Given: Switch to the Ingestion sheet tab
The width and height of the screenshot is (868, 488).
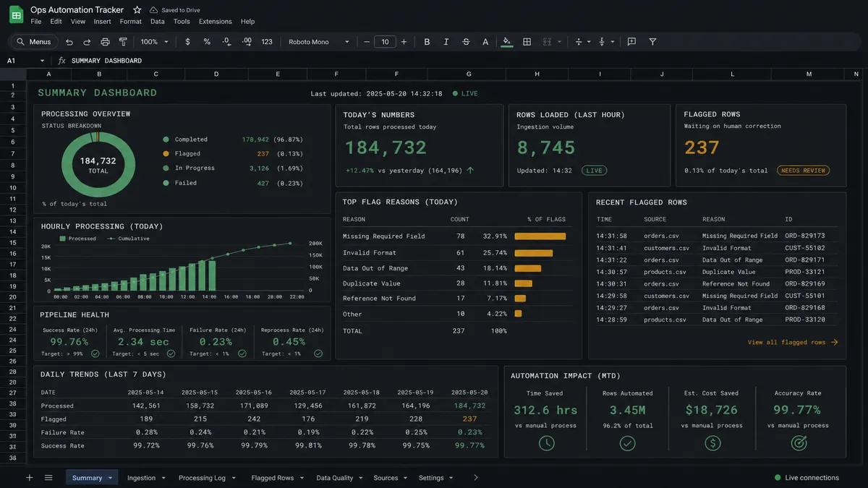Looking at the screenshot, I should [x=141, y=478].
